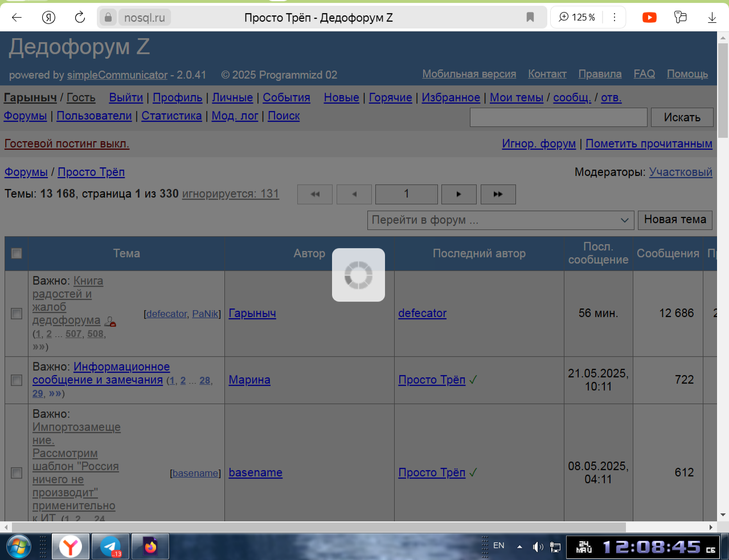Screen dimensions: 729x560
Task: Tick the select-all checkbox in the table header
Action: pyautogui.click(x=17, y=253)
